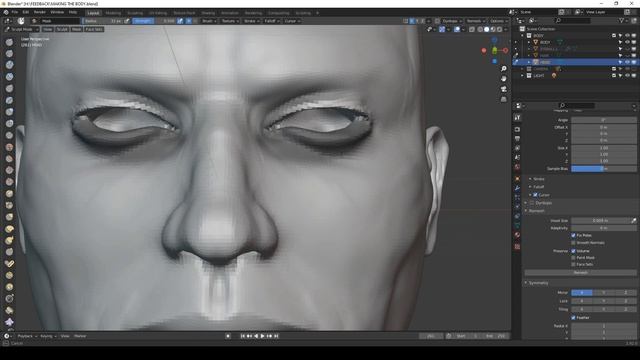Click the viewport pan hand icon

pos(504,79)
